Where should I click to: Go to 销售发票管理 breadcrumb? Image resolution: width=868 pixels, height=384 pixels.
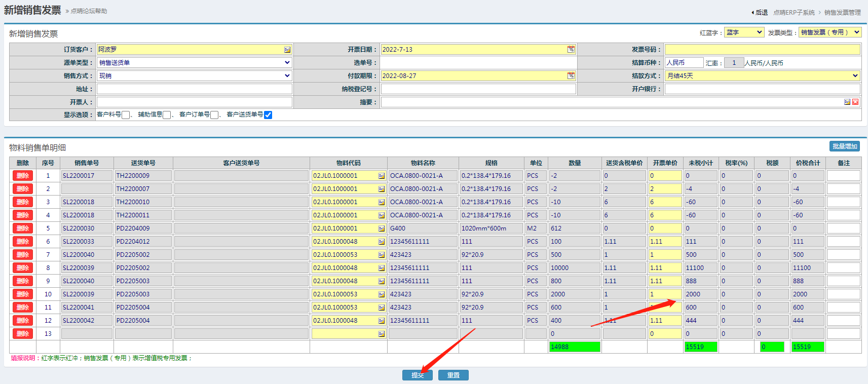pos(842,13)
